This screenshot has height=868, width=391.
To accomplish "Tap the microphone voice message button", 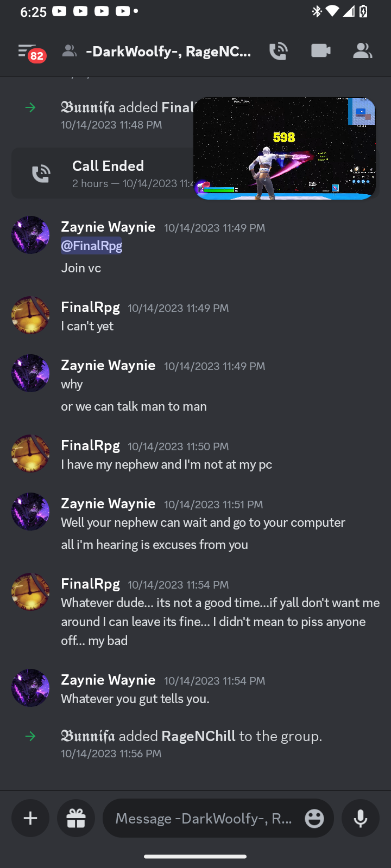I will [361, 818].
